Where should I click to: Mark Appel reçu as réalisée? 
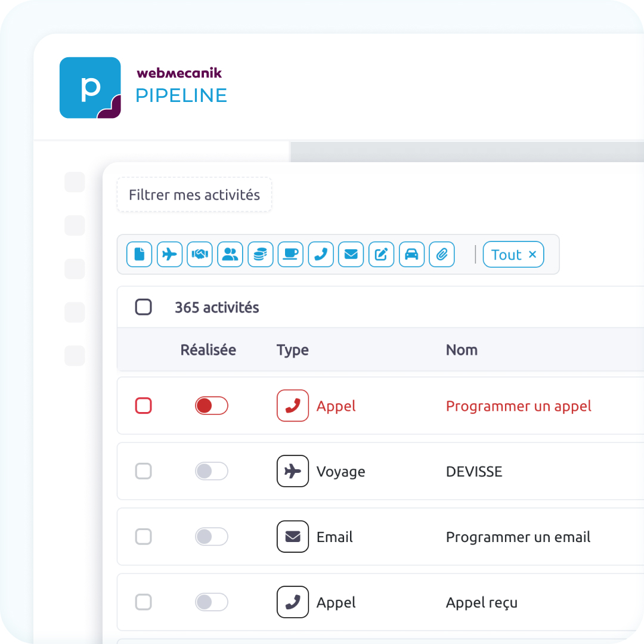(x=211, y=602)
